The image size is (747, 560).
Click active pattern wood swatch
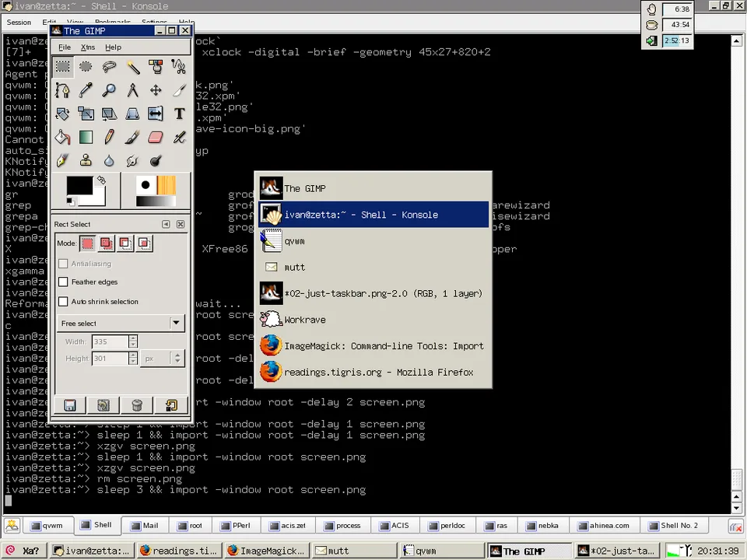click(167, 185)
